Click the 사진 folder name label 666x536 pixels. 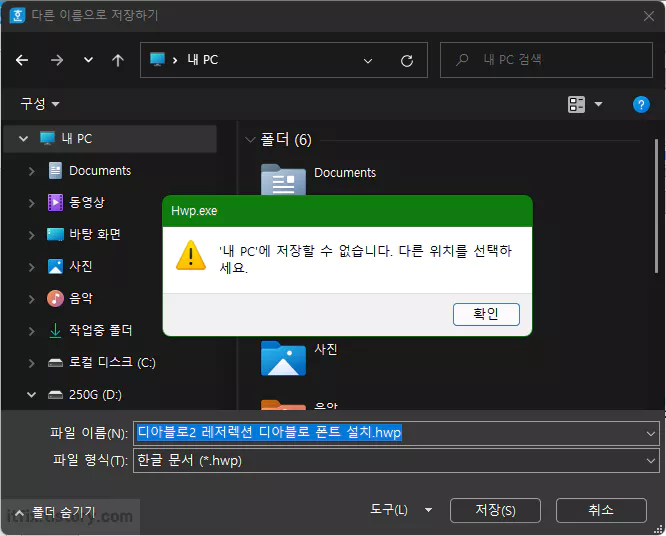(x=326, y=349)
